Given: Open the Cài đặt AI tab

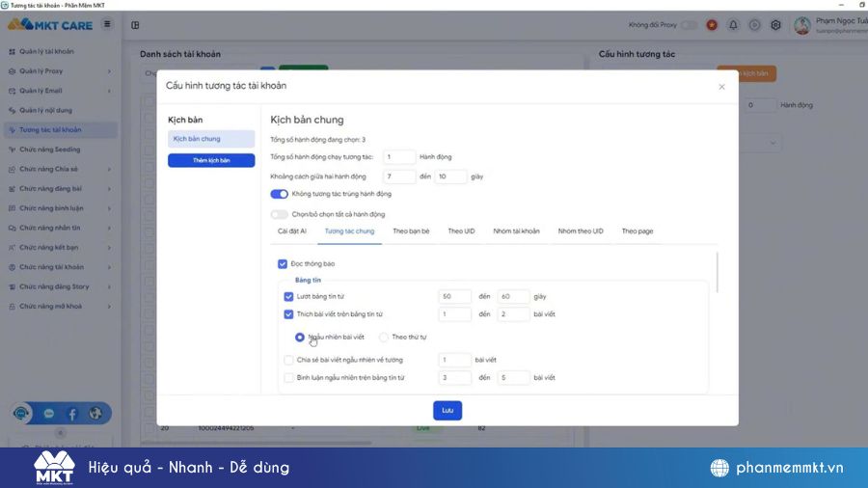Looking at the screenshot, I should (x=291, y=231).
